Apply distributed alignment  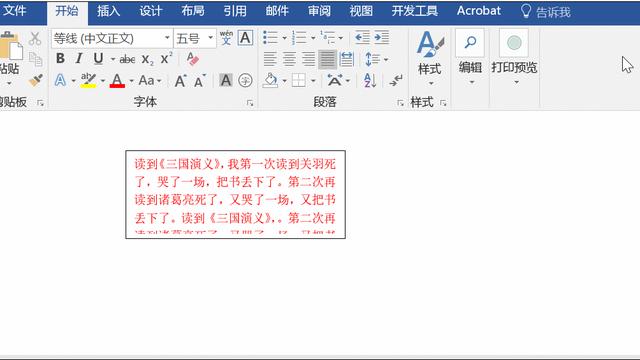point(346,59)
